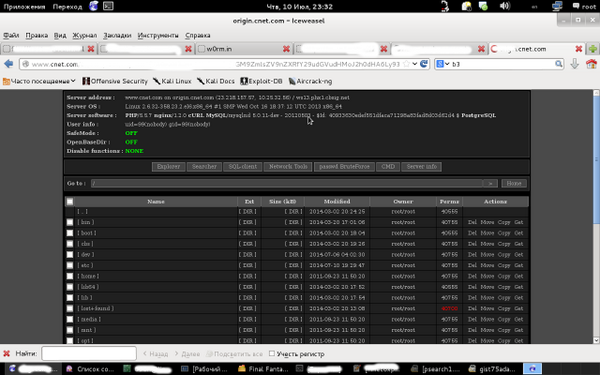Click the 'Go to' path input field
Viewport: 600px width, 375px height.
[287, 183]
